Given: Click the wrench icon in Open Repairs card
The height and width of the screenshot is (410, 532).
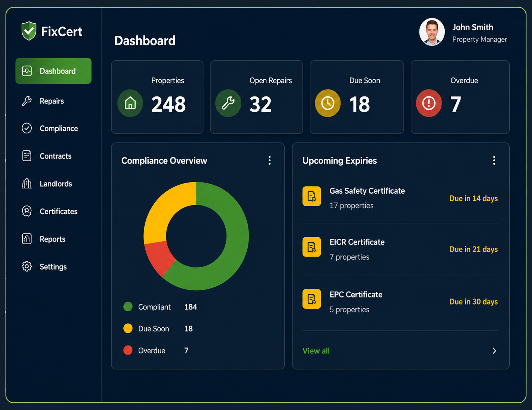Looking at the screenshot, I should [x=228, y=103].
